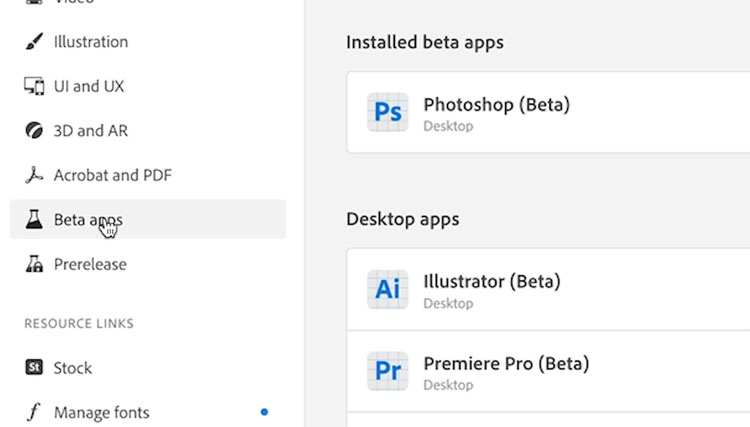Click the Illustrator (Beta) app name

click(x=492, y=282)
